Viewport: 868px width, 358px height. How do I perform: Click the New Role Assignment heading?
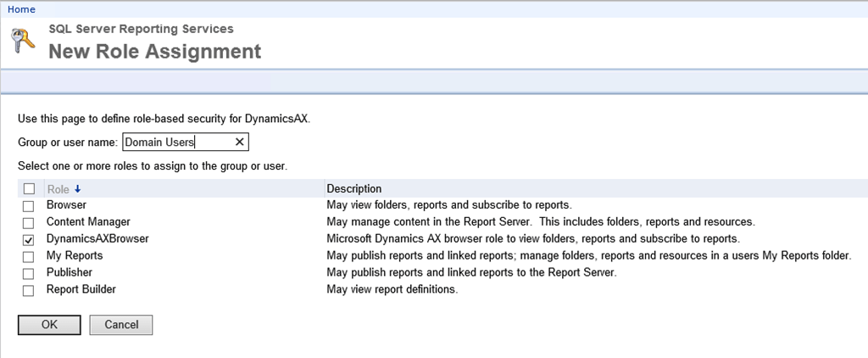click(155, 52)
